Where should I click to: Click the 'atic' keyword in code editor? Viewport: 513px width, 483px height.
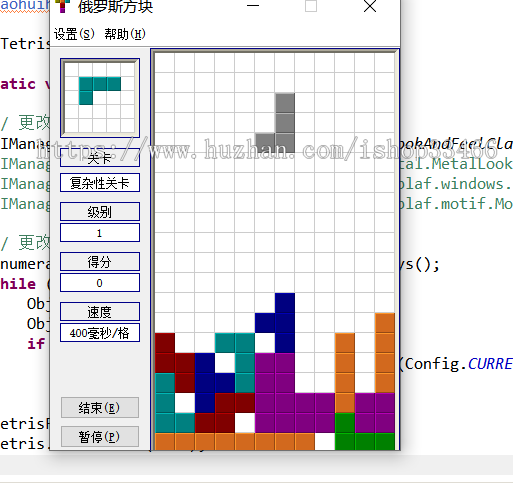tap(18, 84)
